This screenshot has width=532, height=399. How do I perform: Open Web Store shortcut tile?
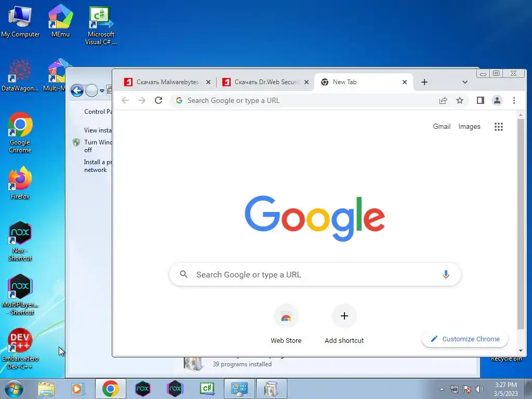click(286, 325)
